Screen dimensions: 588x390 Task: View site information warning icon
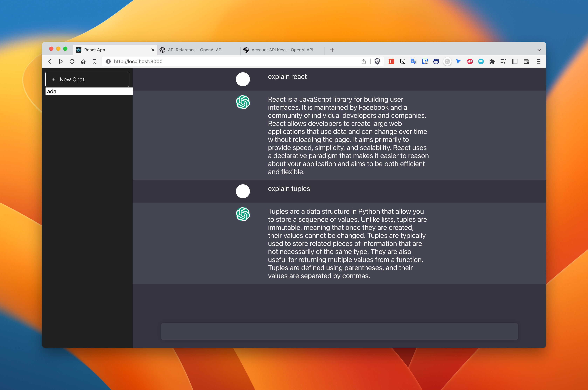point(108,61)
